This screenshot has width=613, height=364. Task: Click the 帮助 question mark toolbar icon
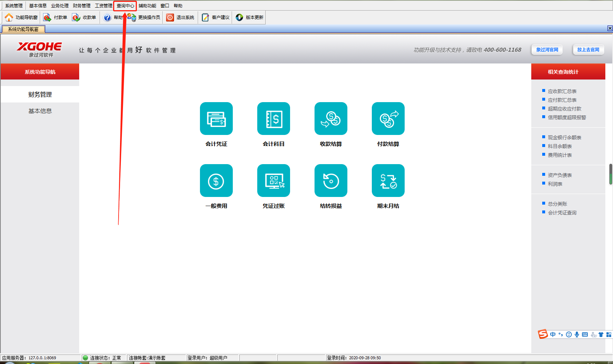pyautogui.click(x=107, y=17)
